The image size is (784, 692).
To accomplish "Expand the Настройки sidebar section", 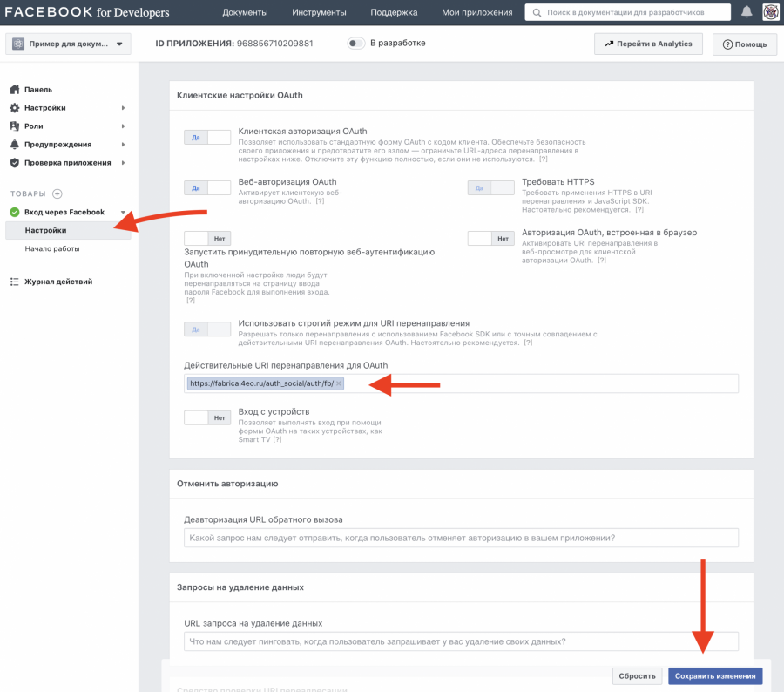I will click(x=123, y=108).
